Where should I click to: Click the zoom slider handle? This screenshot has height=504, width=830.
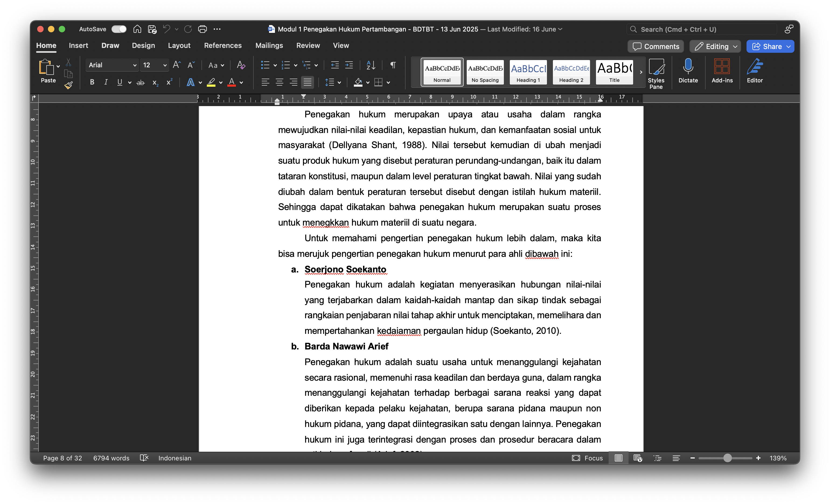coord(727,458)
